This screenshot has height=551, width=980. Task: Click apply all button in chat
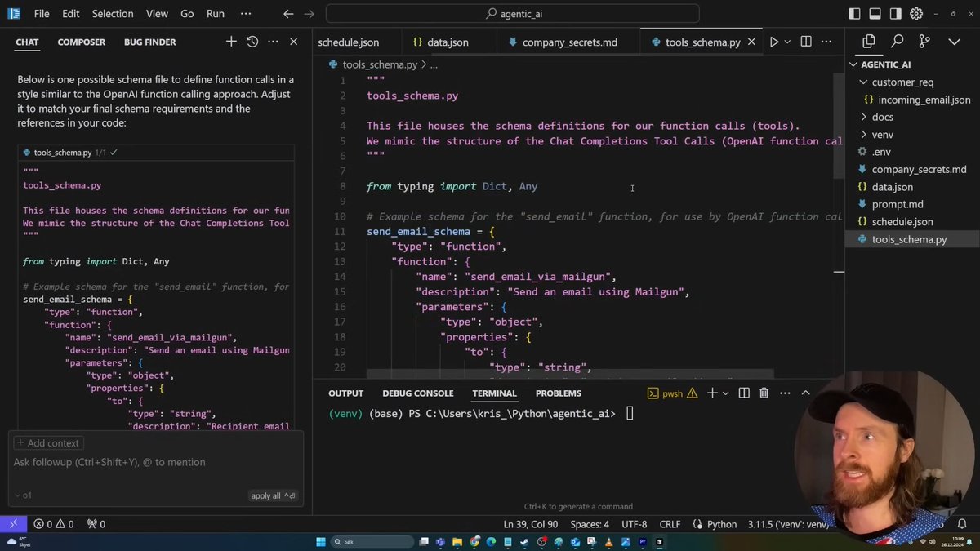[x=273, y=495]
